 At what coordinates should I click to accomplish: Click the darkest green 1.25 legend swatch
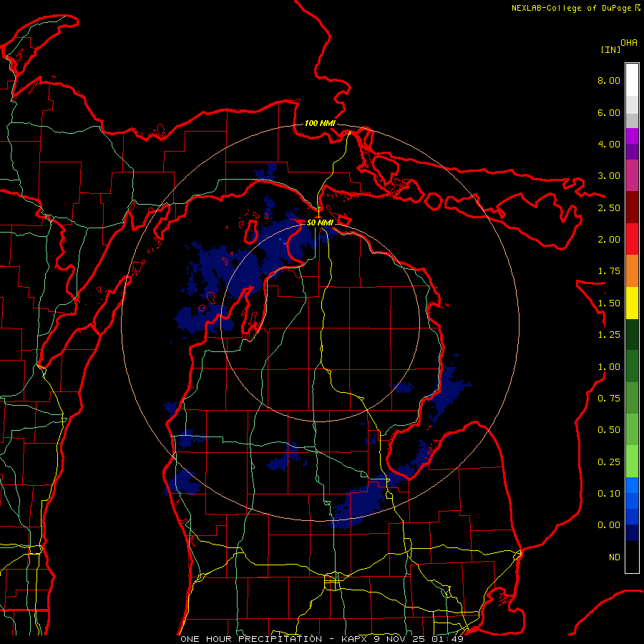632,334
